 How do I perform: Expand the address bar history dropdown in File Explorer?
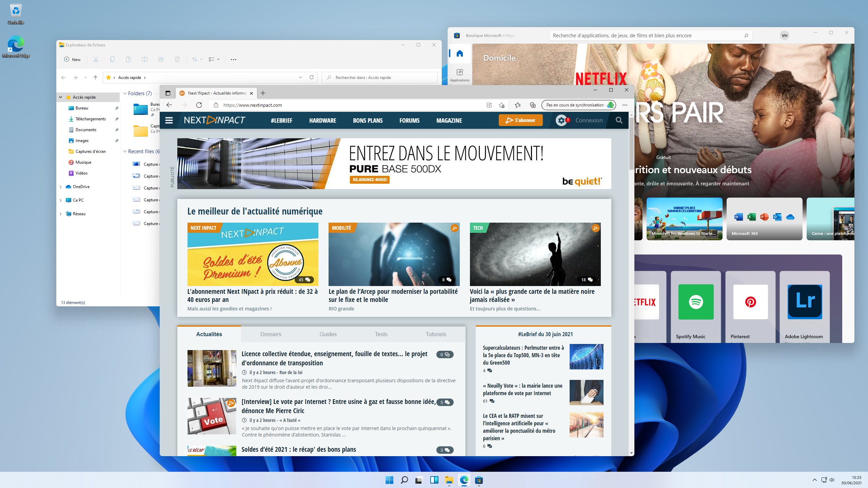coord(300,78)
